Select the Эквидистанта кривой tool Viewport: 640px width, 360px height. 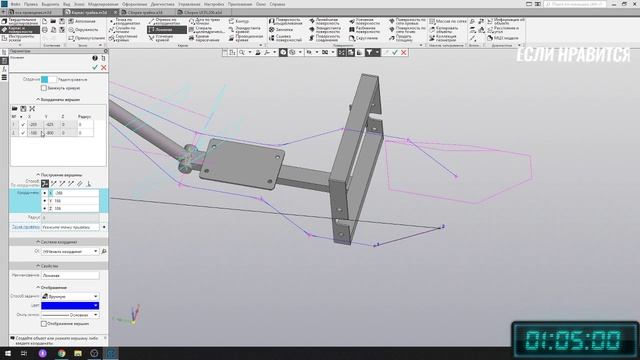[x=244, y=30]
